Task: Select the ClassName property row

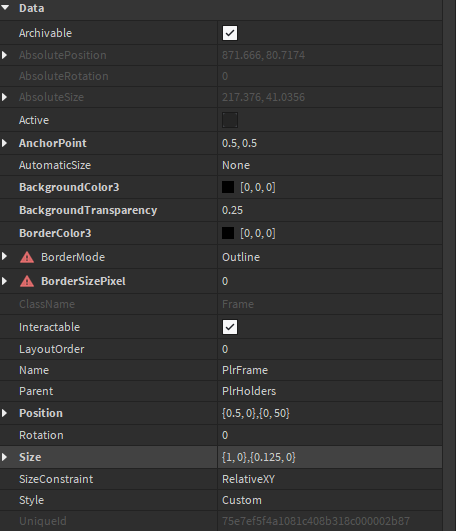Action: (x=221, y=304)
